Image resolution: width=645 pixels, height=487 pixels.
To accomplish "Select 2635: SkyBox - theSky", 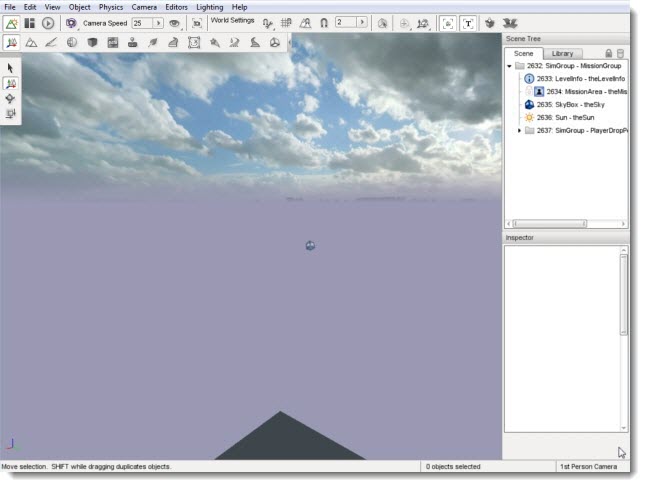I will pos(565,104).
